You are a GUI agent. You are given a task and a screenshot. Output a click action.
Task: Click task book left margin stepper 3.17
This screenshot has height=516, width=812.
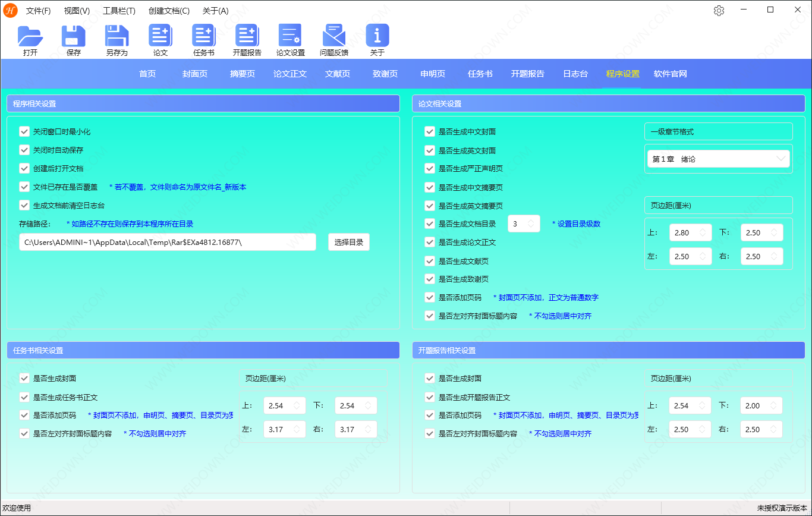tap(285, 429)
